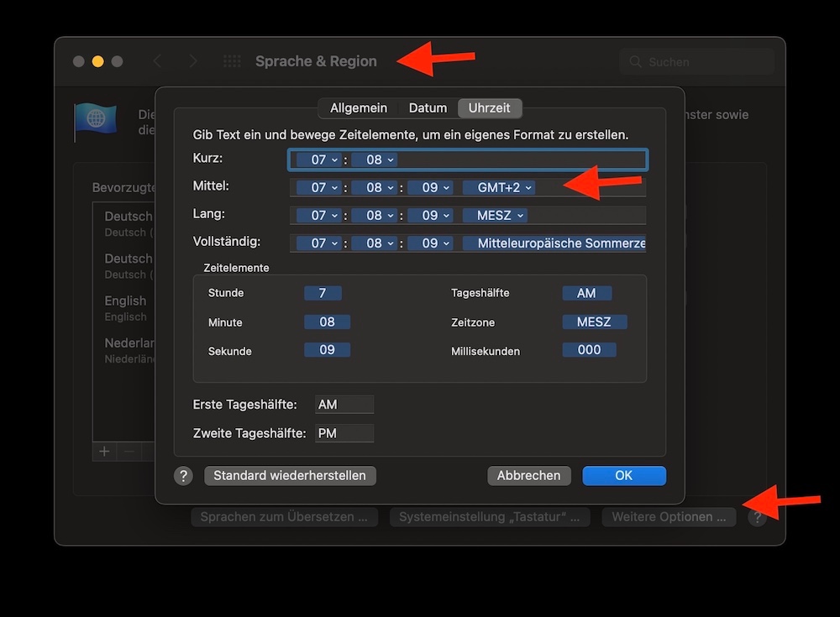Click the Tageshälfte element token AM
This screenshot has height=617, width=840.
(x=586, y=293)
